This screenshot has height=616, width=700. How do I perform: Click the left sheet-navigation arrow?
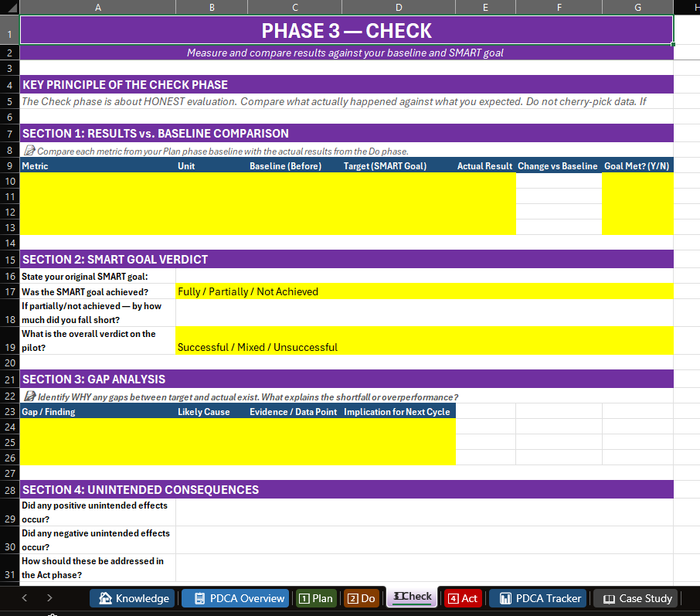23,597
